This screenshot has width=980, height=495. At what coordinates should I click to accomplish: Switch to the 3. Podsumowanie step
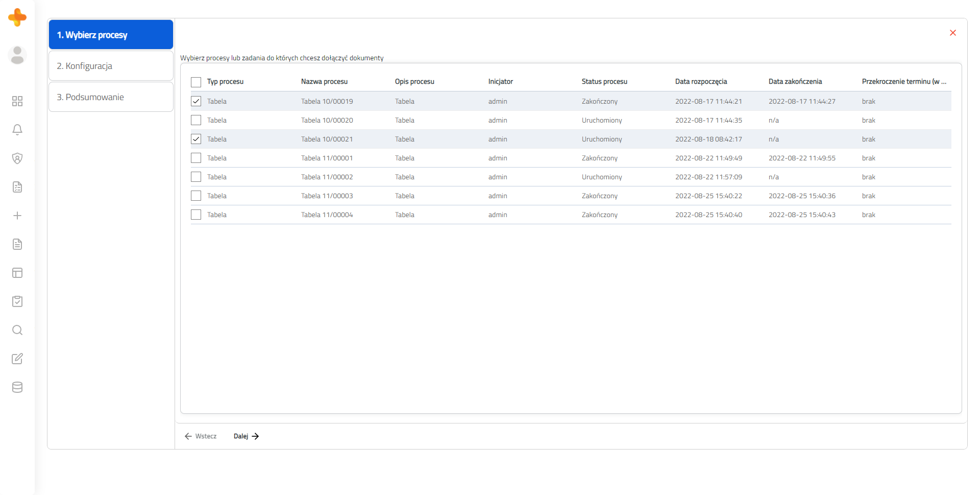pyautogui.click(x=111, y=97)
